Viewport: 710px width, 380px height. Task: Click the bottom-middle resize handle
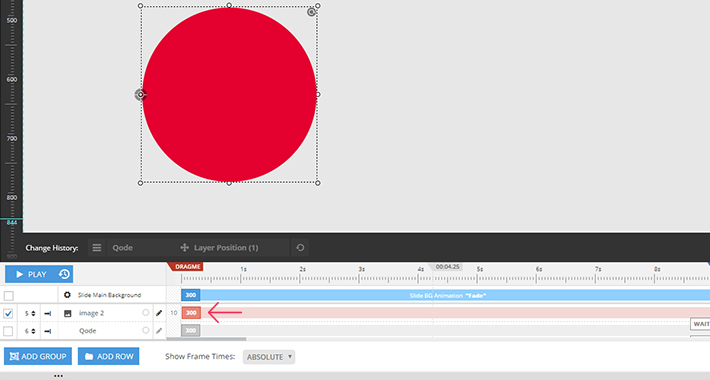click(229, 183)
